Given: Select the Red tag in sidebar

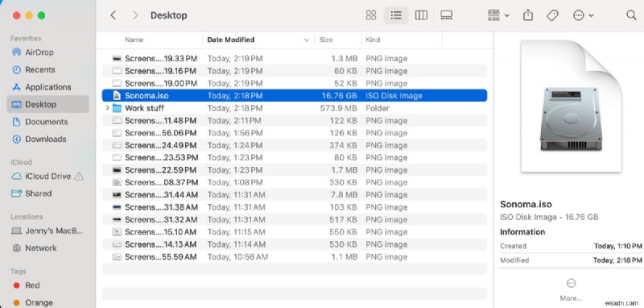Looking at the screenshot, I should tap(47, 285).
